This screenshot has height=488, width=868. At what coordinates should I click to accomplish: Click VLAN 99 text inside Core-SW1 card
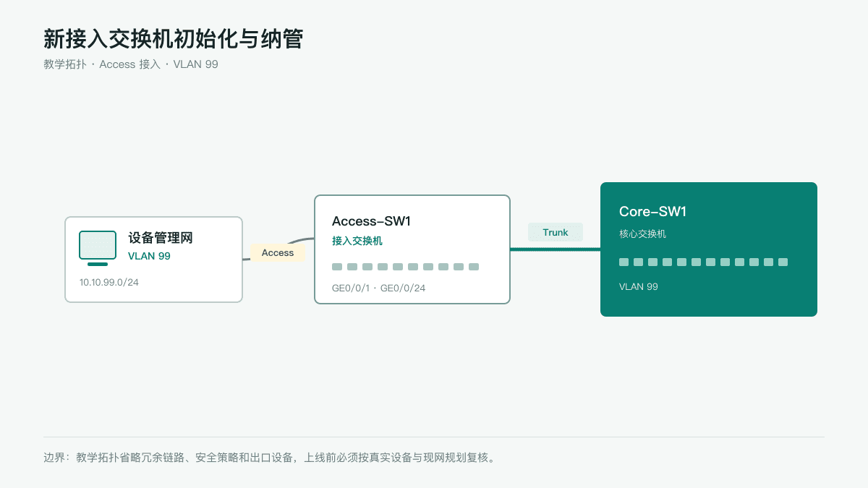point(639,286)
